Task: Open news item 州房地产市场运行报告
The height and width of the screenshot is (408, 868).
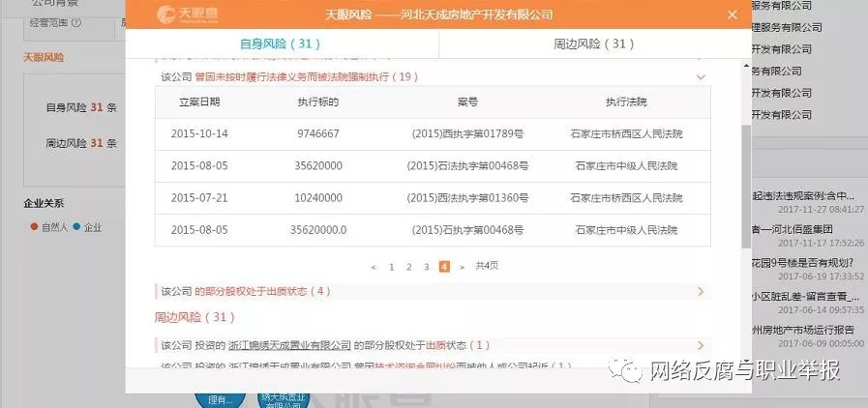Action: tap(802, 330)
